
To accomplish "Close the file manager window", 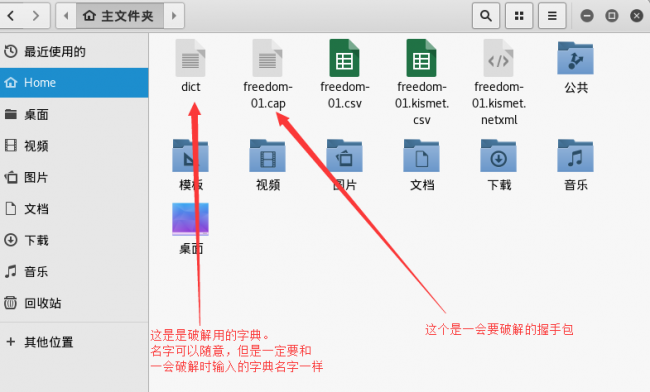I will click(636, 16).
